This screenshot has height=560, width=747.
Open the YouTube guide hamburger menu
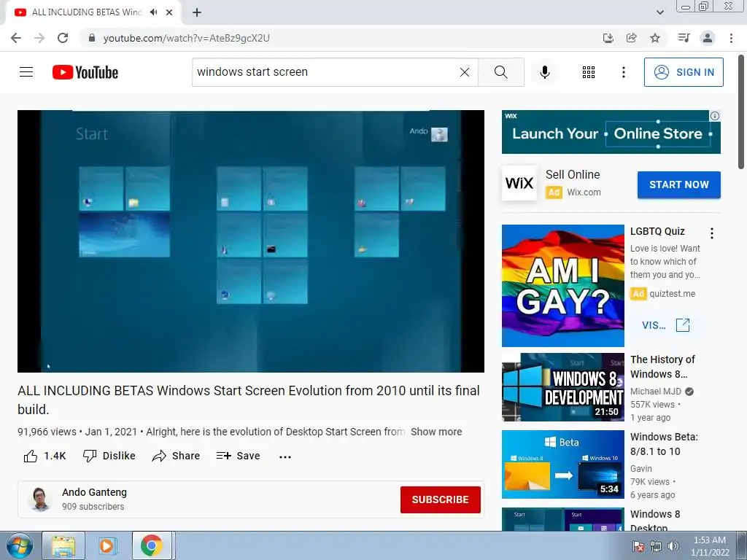(26, 72)
